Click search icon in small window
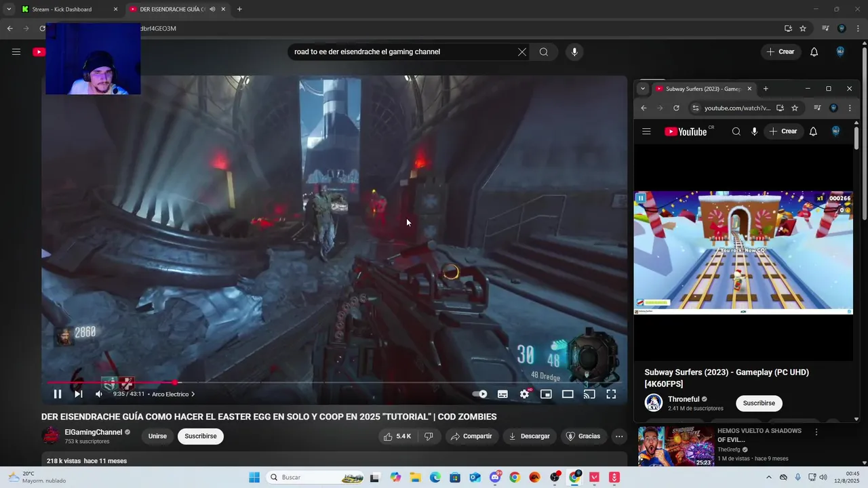This screenshot has width=868, height=488. 736,131
